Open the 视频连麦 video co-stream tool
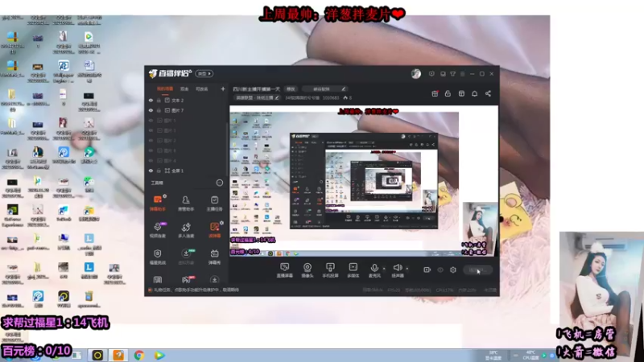 pos(157,229)
